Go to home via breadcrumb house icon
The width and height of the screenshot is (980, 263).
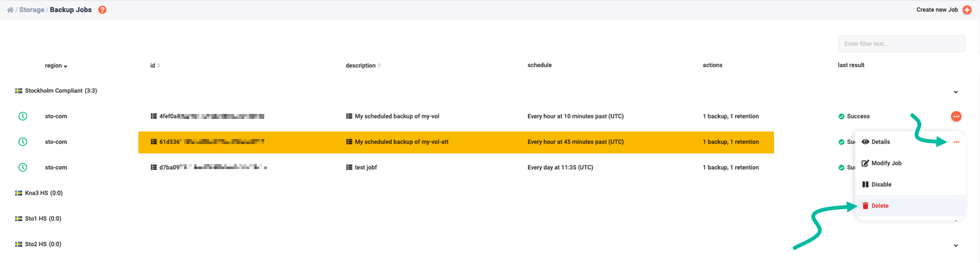coord(10,10)
